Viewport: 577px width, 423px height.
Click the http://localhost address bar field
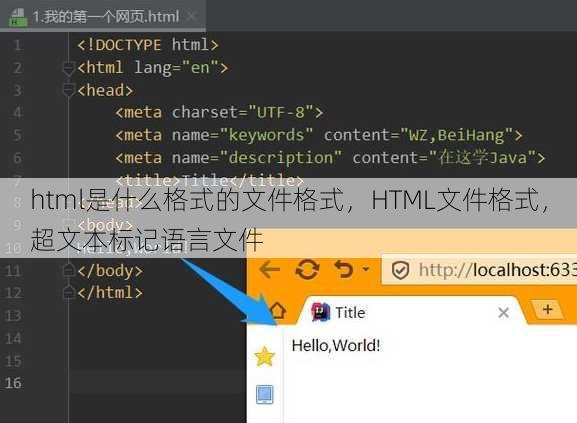[x=479, y=270]
